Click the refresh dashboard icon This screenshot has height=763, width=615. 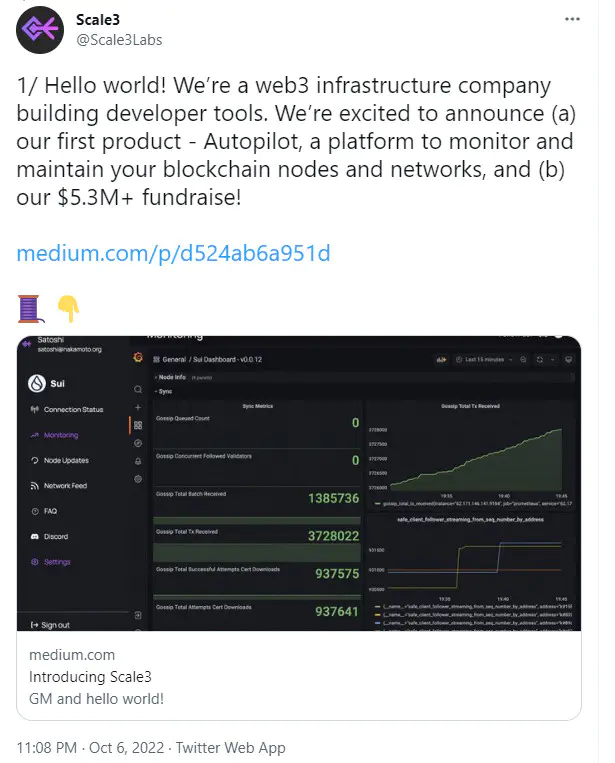[540, 360]
